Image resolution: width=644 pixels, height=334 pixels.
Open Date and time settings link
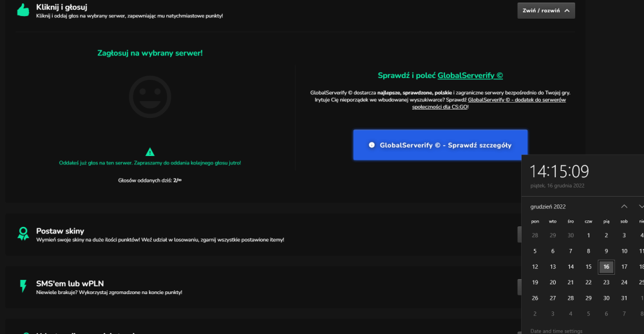[556, 331]
